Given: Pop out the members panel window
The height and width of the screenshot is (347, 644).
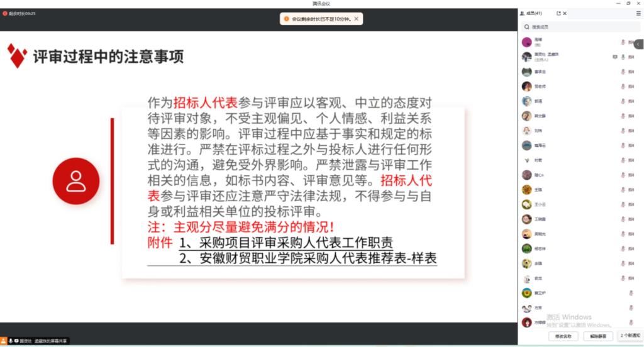Looking at the screenshot, I should click(558, 13).
